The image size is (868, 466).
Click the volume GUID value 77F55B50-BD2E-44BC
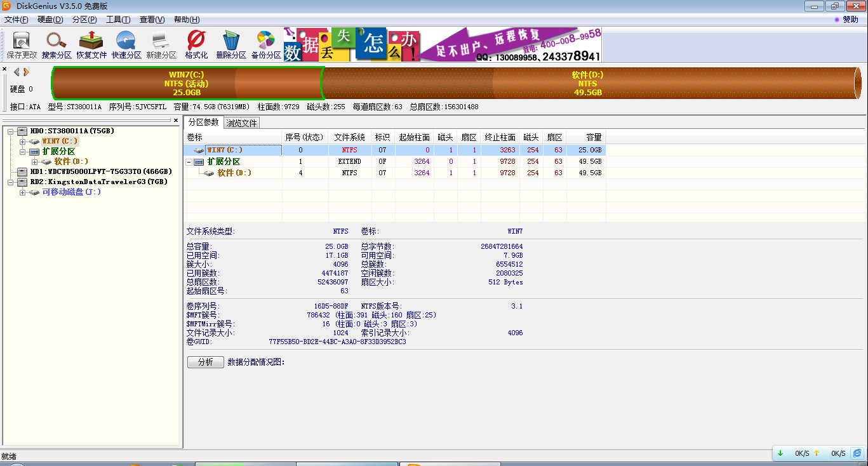tap(337, 342)
